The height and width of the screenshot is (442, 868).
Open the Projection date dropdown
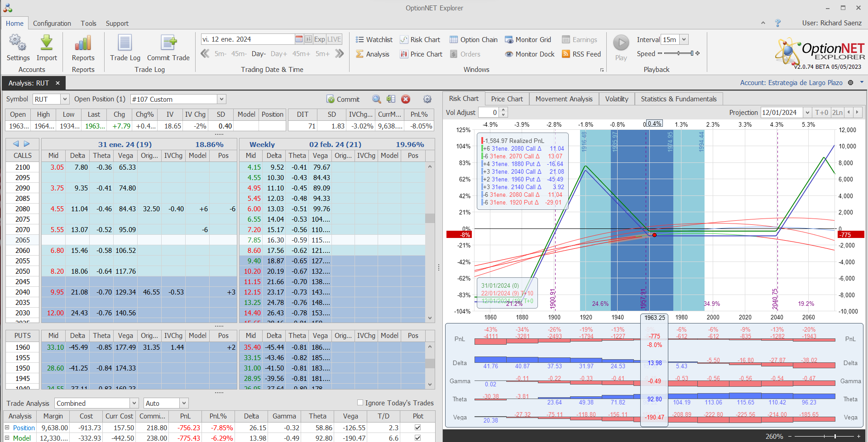click(807, 113)
